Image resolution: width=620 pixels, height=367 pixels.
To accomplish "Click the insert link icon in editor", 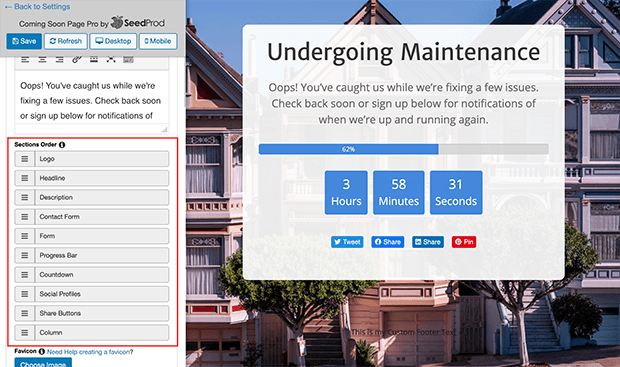I will point(77,60).
